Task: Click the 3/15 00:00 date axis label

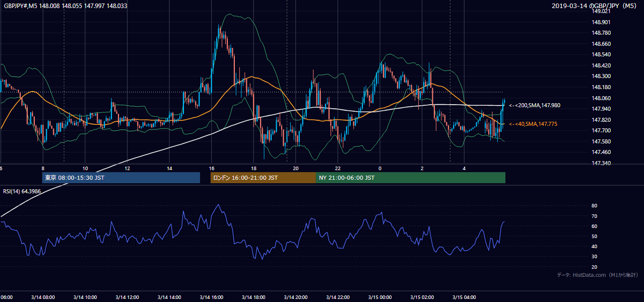Action: coord(380,297)
